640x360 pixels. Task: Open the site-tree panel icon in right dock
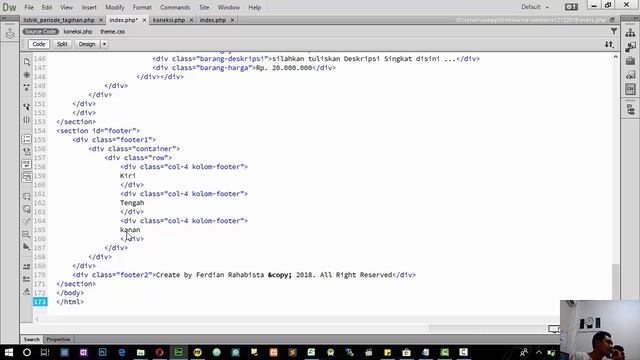click(630, 32)
